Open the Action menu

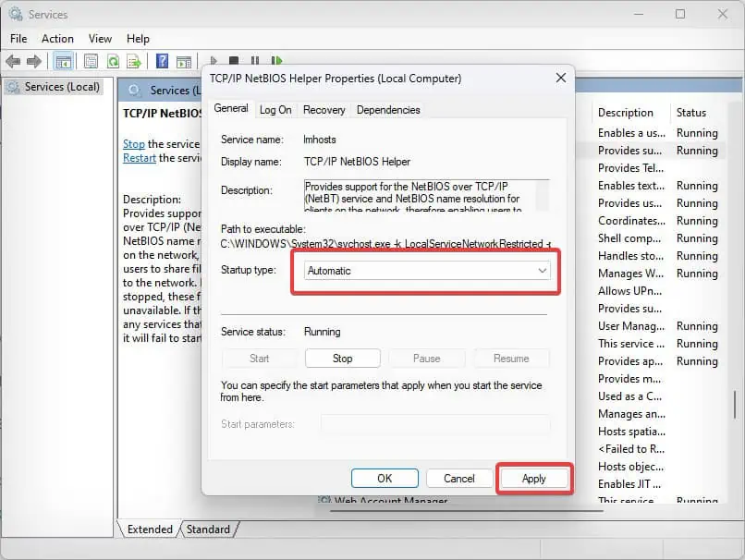click(x=57, y=38)
